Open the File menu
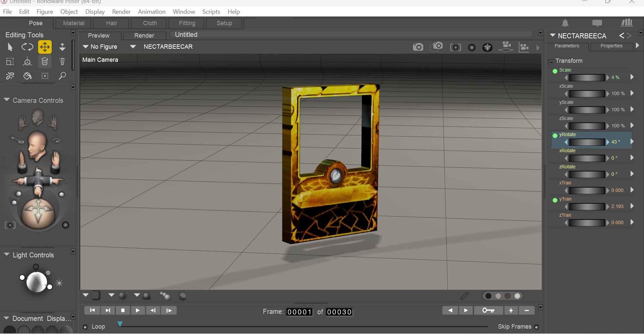644x334 pixels. point(7,11)
